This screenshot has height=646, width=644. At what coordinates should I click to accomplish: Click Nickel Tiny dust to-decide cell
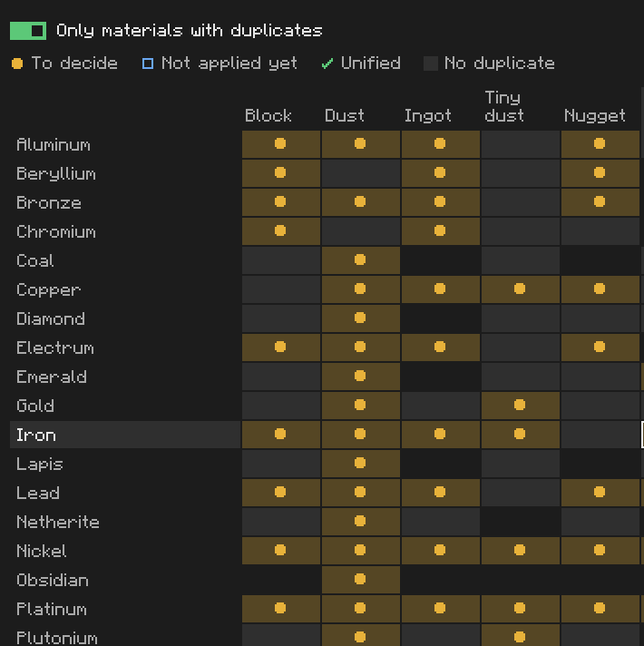pos(521,551)
